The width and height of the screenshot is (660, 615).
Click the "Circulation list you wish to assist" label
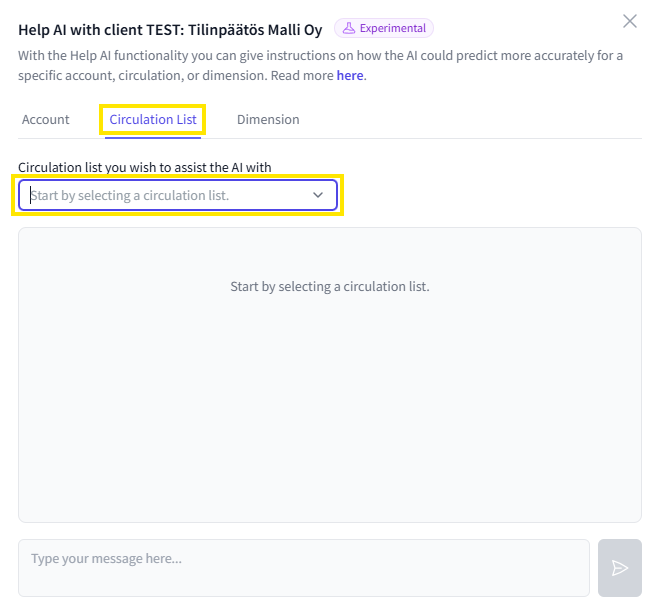[145, 167]
